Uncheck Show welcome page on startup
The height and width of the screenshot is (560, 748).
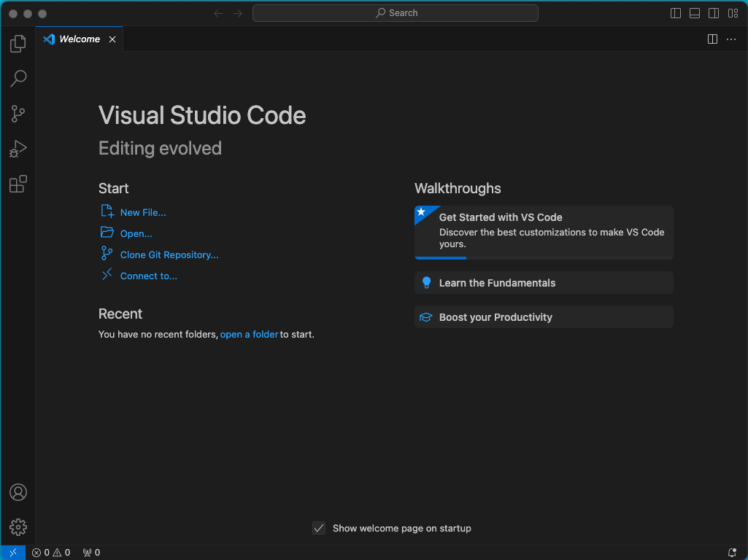point(319,528)
